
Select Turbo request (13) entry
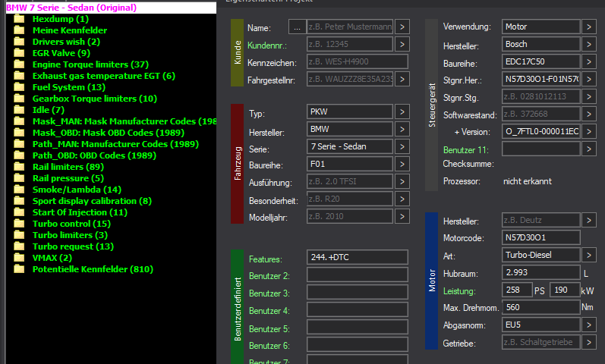click(x=74, y=246)
